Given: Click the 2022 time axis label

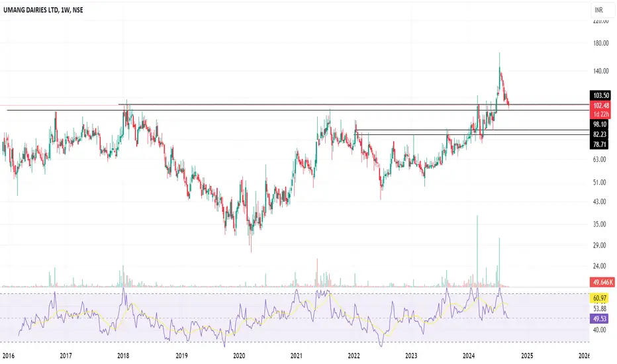Looking at the screenshot, I should tap(354, 356).
